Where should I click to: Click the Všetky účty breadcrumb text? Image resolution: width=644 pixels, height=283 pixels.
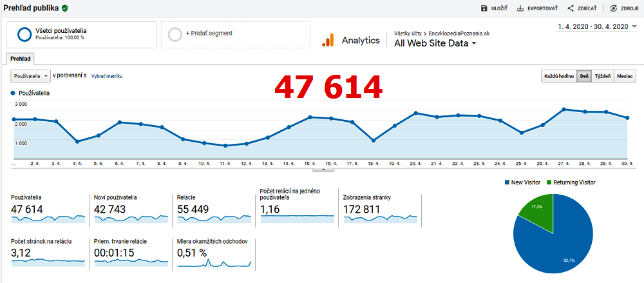(408, 34)
